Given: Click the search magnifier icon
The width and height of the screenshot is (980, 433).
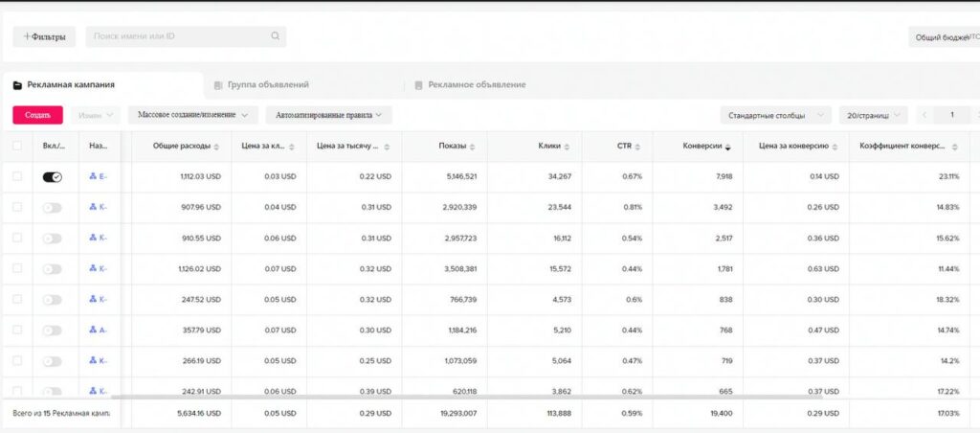Looking at the screenshot, I should pyautogui.click(x=275, y=36).
